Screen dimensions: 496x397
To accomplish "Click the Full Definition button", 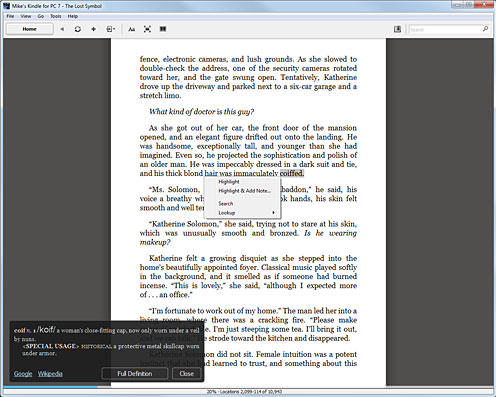I will [x=135, y=374].
